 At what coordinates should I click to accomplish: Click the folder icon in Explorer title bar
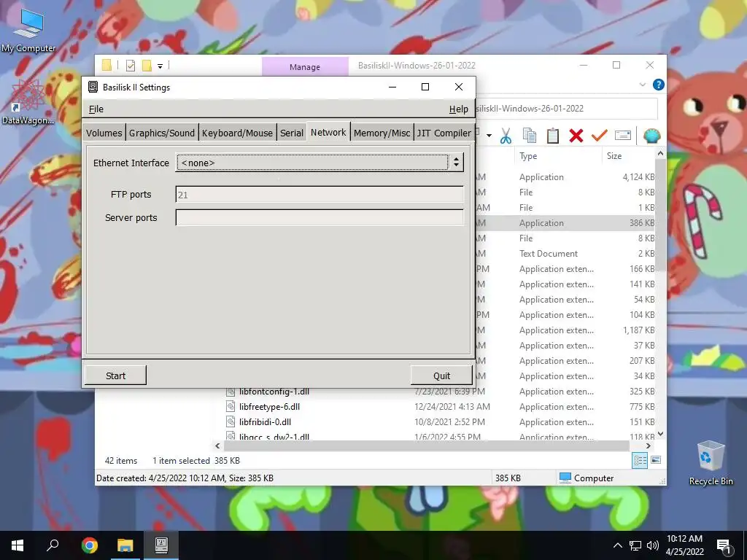tap(107, 65)
